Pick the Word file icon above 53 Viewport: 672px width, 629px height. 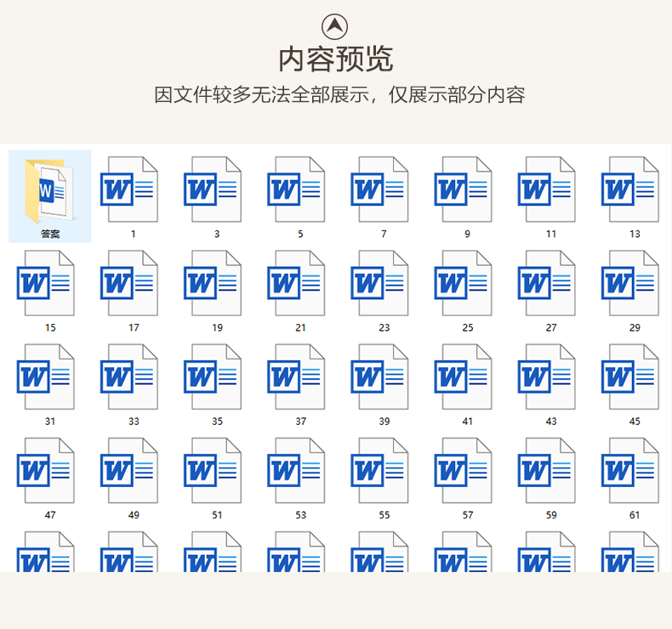(296, 471)
